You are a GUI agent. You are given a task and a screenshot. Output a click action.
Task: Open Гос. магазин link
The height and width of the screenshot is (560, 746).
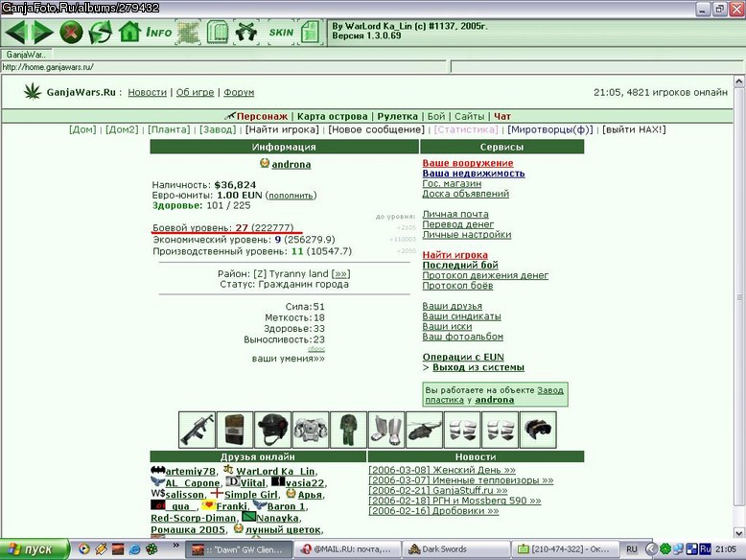point(452,184)
